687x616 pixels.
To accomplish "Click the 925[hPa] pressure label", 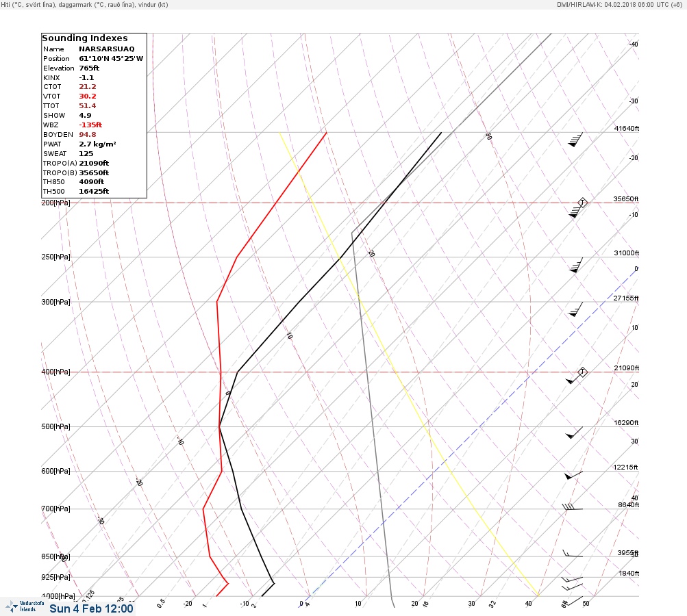I will click(55, 577).
